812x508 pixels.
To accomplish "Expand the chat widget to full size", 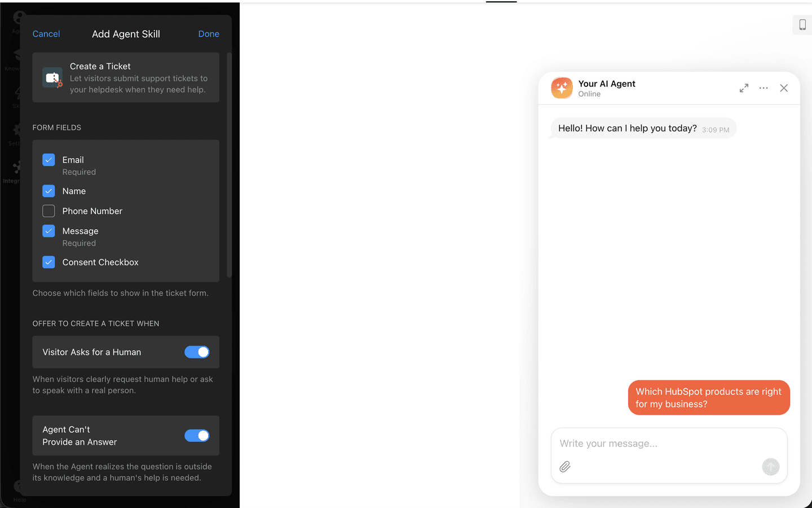I will point(744,88).
